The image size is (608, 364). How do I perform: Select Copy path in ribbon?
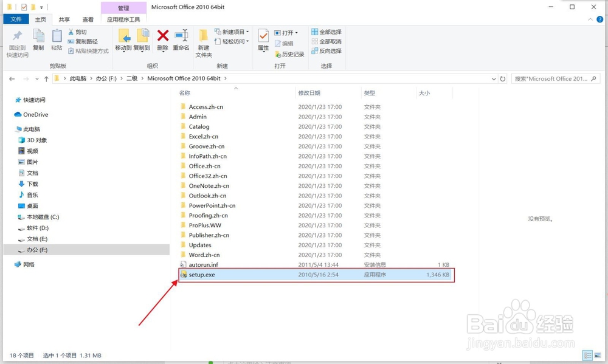pos(83,41)
